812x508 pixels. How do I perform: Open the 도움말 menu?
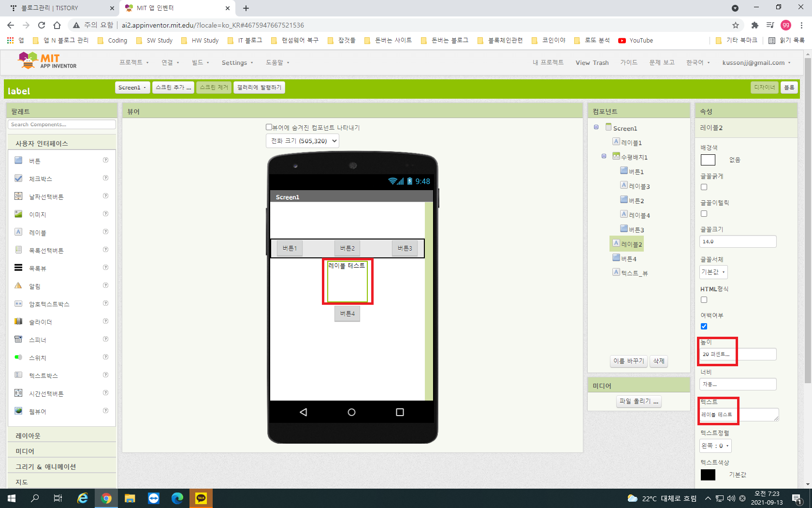click(277, 62)
